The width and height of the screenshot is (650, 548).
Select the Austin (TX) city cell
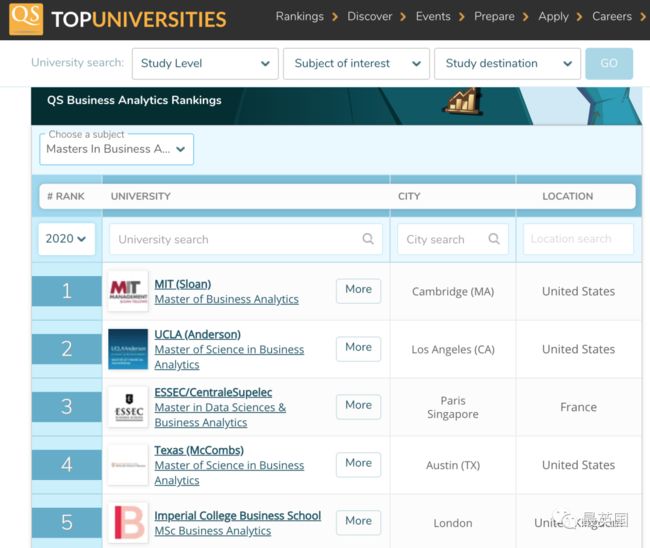pyautogui.click(x=453, y=466)
